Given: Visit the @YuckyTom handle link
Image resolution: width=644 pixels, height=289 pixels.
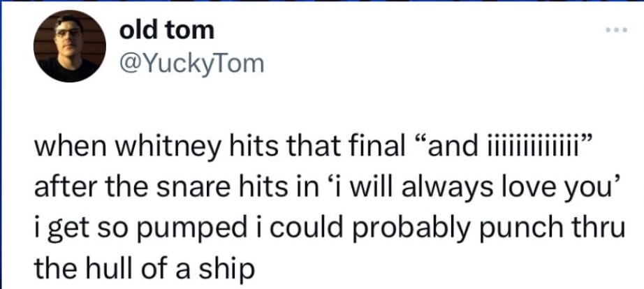Looking at the screenshot, I should [193, 64].
